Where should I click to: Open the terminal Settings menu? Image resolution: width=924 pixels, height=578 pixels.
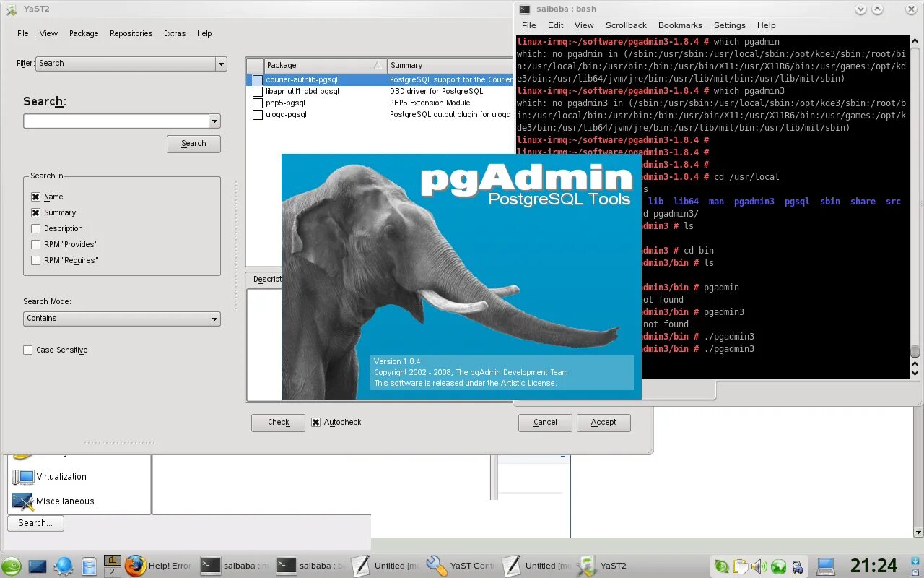pos(729,25)
